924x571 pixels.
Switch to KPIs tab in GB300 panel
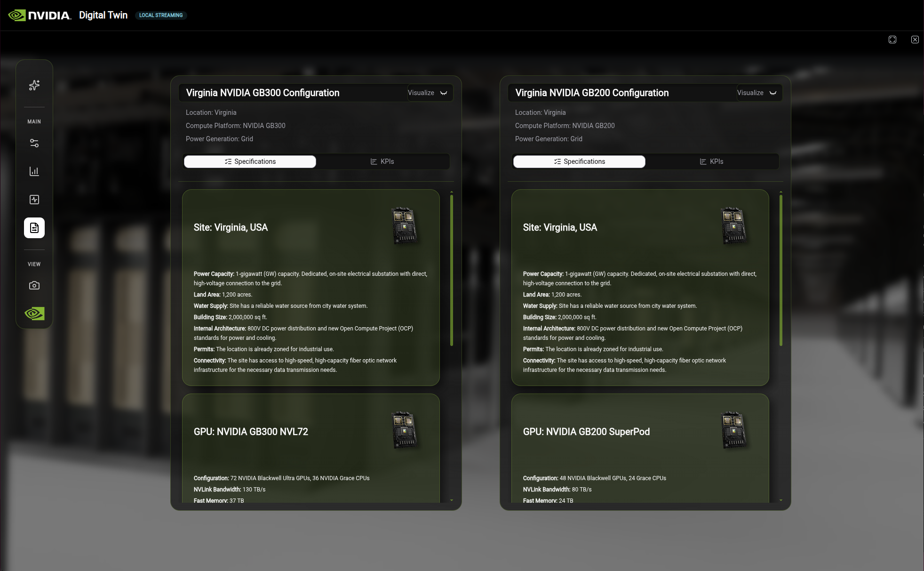click(x=382, y=161)
